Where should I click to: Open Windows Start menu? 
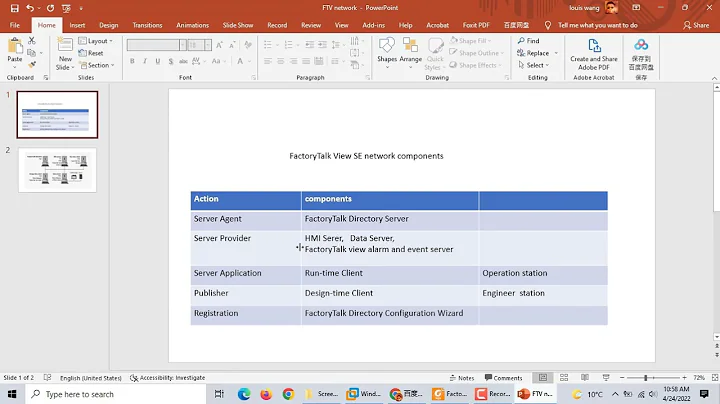pos(12,394)
